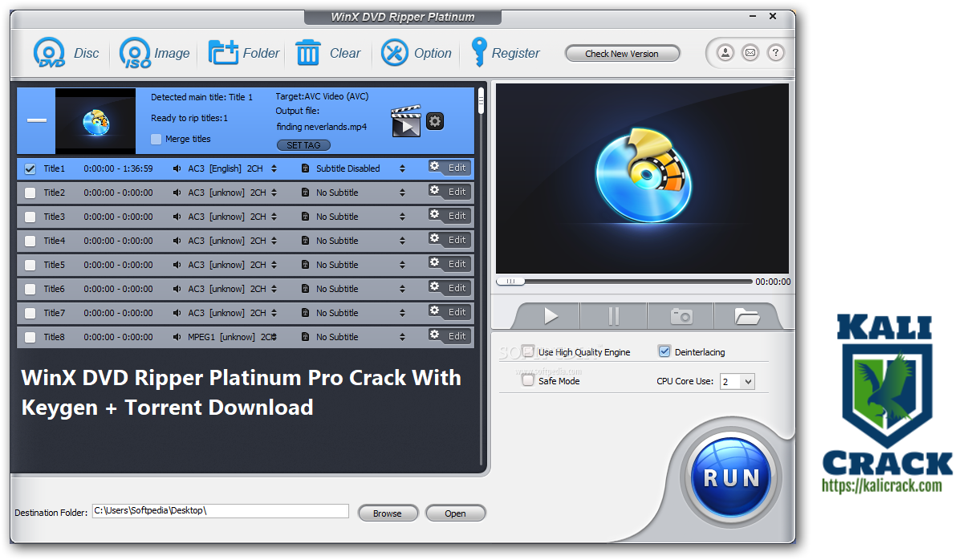Click the SET TAG button
This screenshot has height=560, width=963.
coord(303,145)
